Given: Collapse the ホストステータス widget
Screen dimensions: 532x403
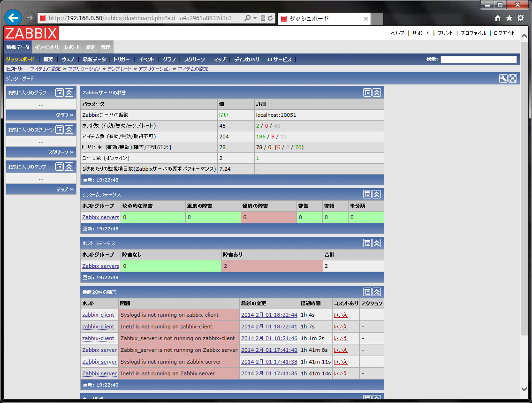Looking at the screenshot, I should click(x=377, y=243).
